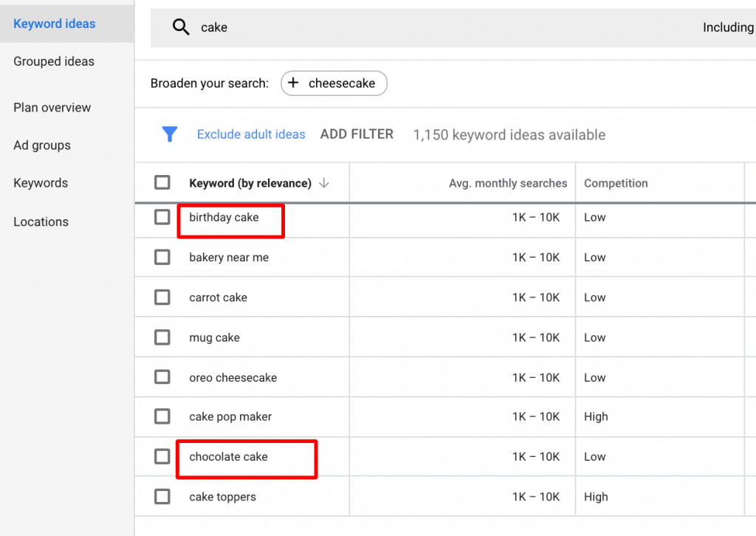Image resolution: width=756 pixels, height=536 pixels.
Task: Enable the cake toppers checkbox
Action: tap(162, 496)
